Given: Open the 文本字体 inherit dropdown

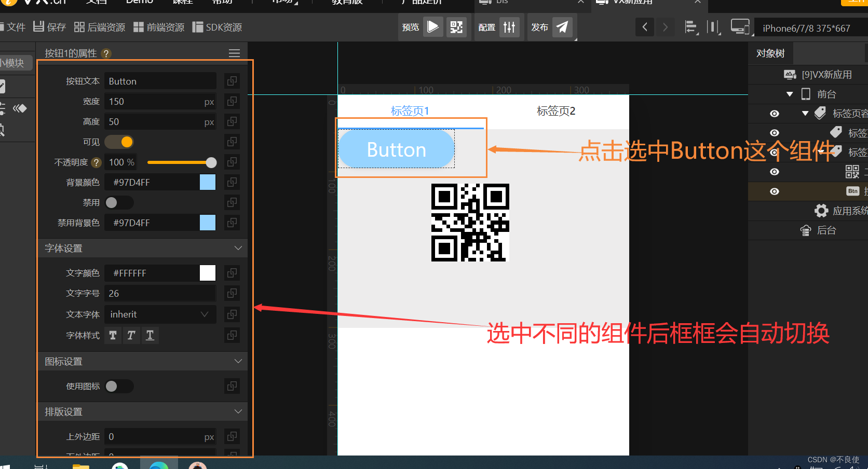Looking at the screenshot, I should click(160, 314).
